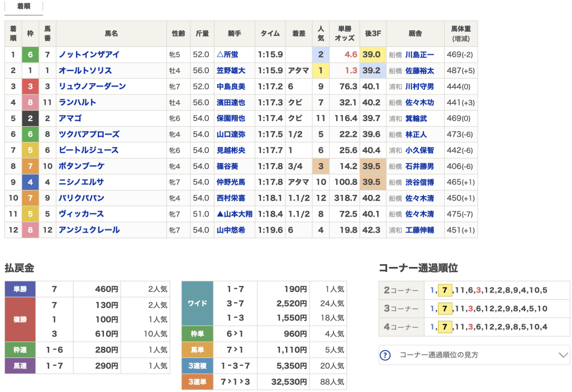572x392 pixels.
Task: Click the question mark help icon
Action: pos(385,355)
